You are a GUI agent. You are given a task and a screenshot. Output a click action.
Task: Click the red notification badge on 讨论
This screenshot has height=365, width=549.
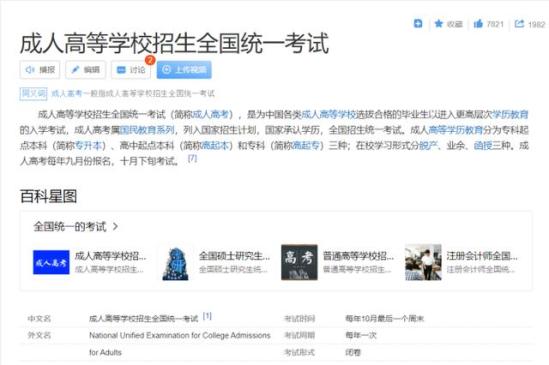point(150,60)
